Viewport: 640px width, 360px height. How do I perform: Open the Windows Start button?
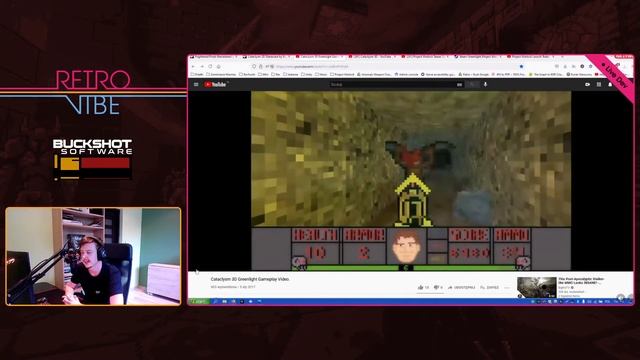pyautogui.click(x=199, y=302)
